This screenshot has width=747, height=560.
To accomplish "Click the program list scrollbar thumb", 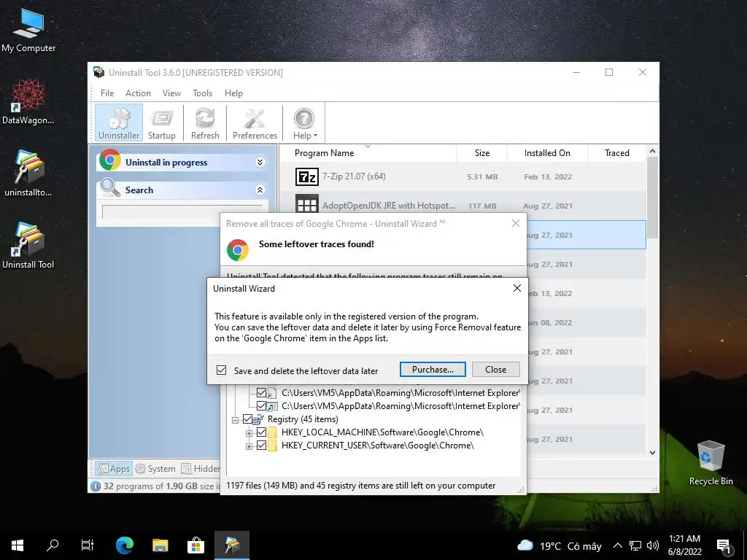I will pyautogui.click(x=652, y=198).
